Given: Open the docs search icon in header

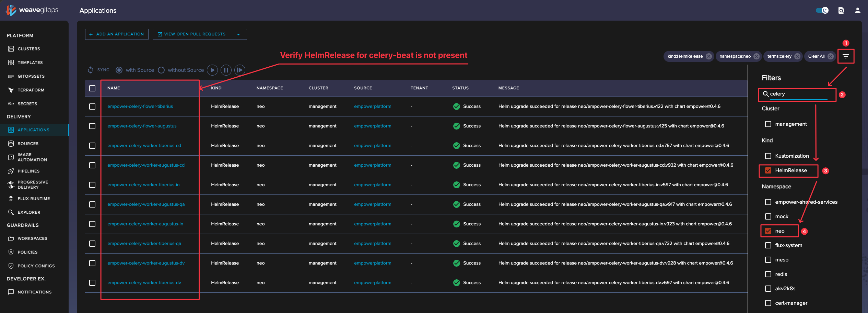Looking at the screenshot, I should [841, 10].
